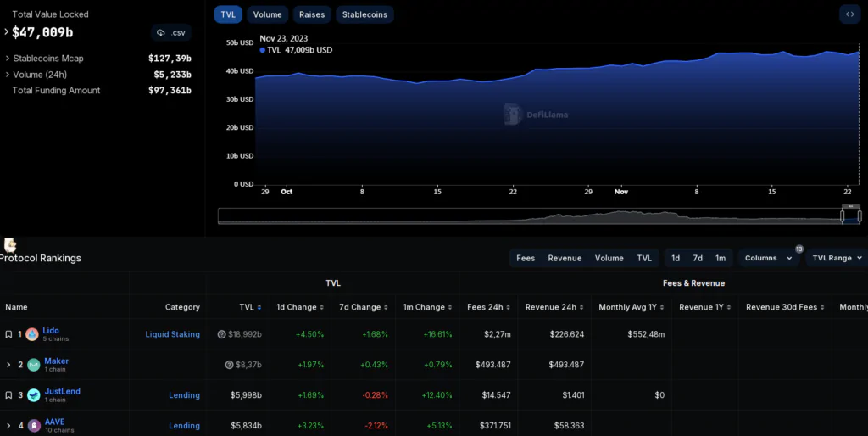Click Lido's $552,48m monthly average cell
868x436 pixels.
(x=646, y=334)
